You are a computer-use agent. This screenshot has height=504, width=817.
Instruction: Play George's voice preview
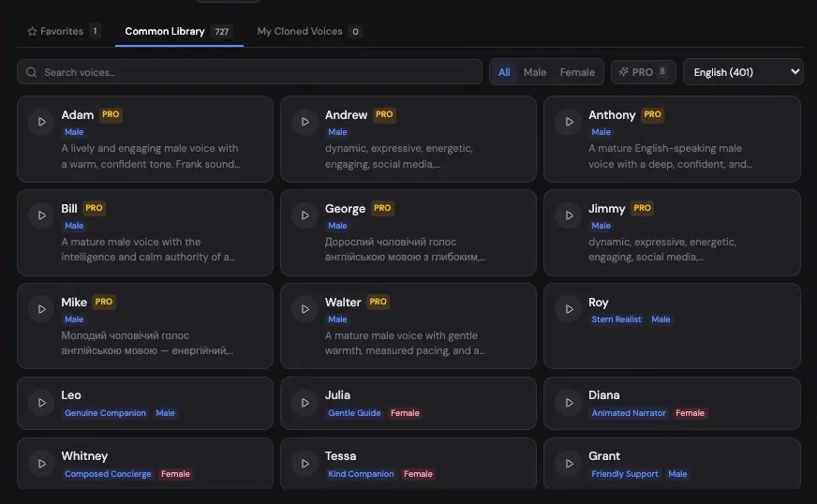point(305,215)
